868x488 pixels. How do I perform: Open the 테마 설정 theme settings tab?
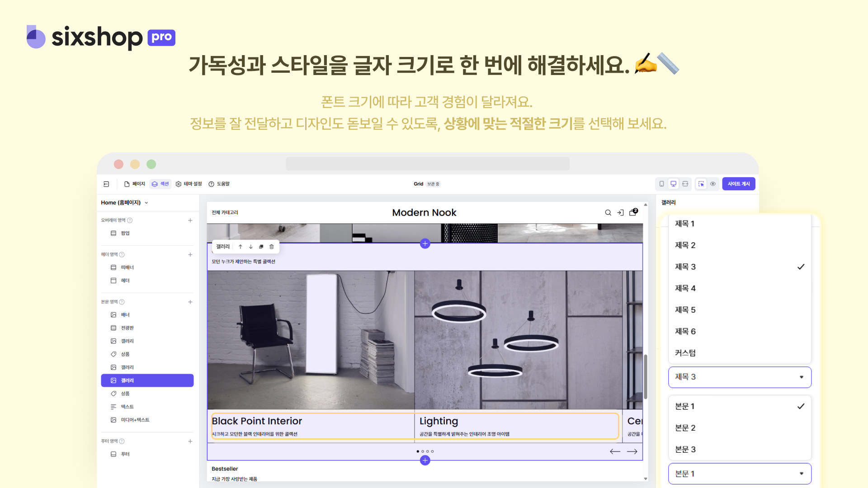coord(189,184)
